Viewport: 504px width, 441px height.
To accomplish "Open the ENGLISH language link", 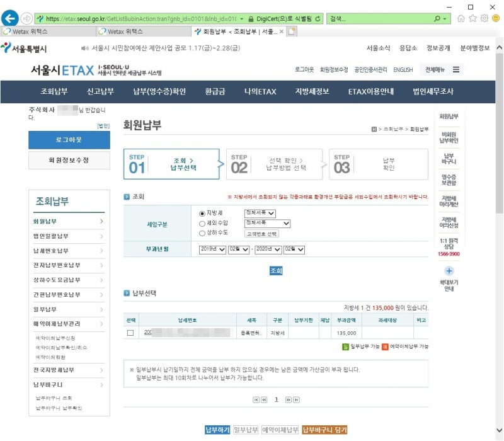I will click(403, 70).
